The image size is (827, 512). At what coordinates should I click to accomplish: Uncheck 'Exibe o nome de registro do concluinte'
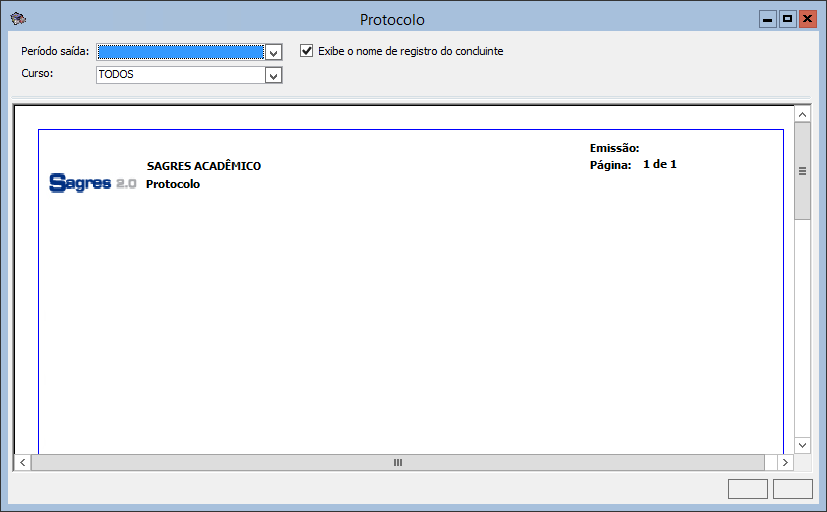click(307, 51)
